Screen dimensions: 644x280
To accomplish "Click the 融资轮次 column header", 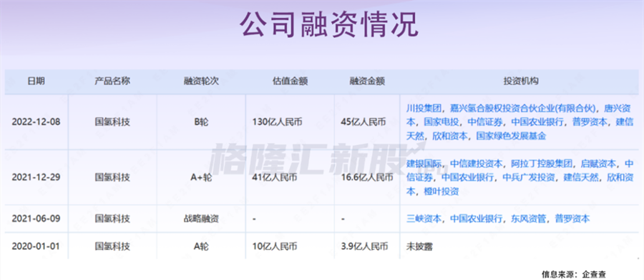I will coord(201,81).
